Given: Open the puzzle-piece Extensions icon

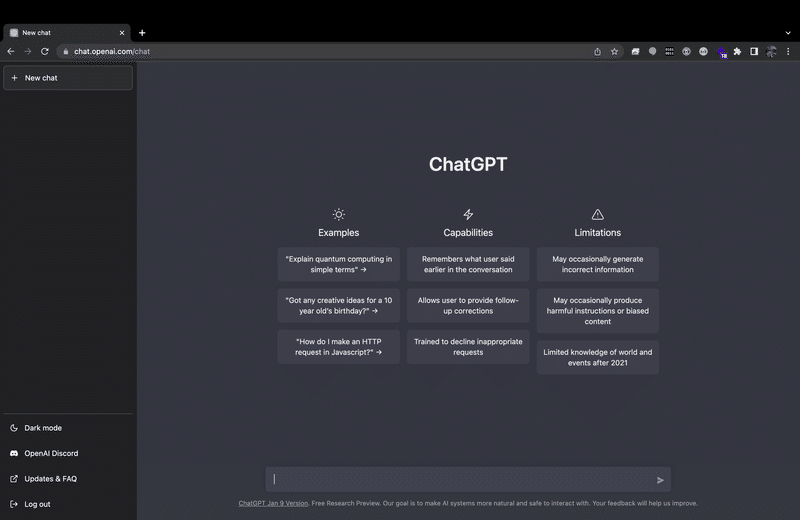Looking at the screenshot, I should coord(737,51).
